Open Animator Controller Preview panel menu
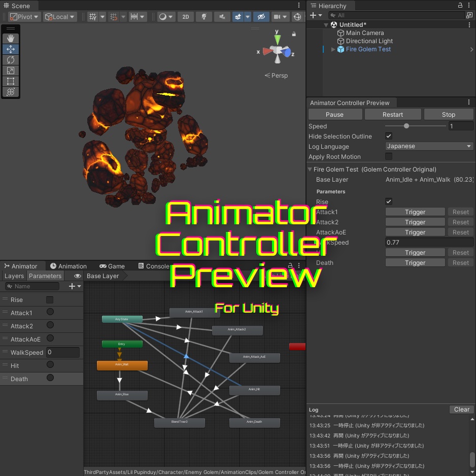This screenshot has width=476, height=476. click(469, 103)
